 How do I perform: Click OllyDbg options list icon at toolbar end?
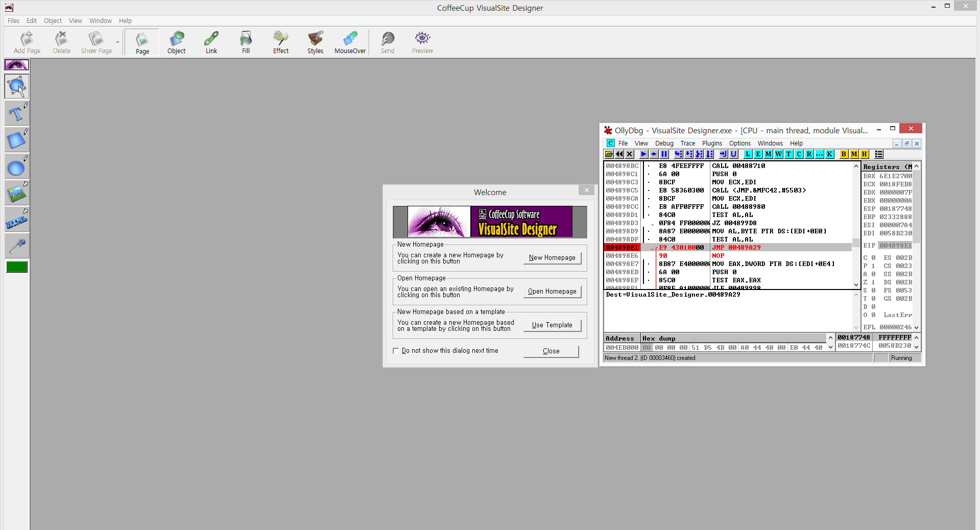(x=879, y=154)
